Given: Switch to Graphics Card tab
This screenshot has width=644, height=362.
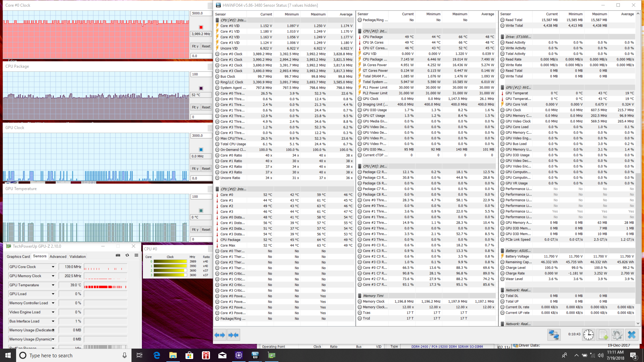Looking at the screenshot, I should 18,256.
